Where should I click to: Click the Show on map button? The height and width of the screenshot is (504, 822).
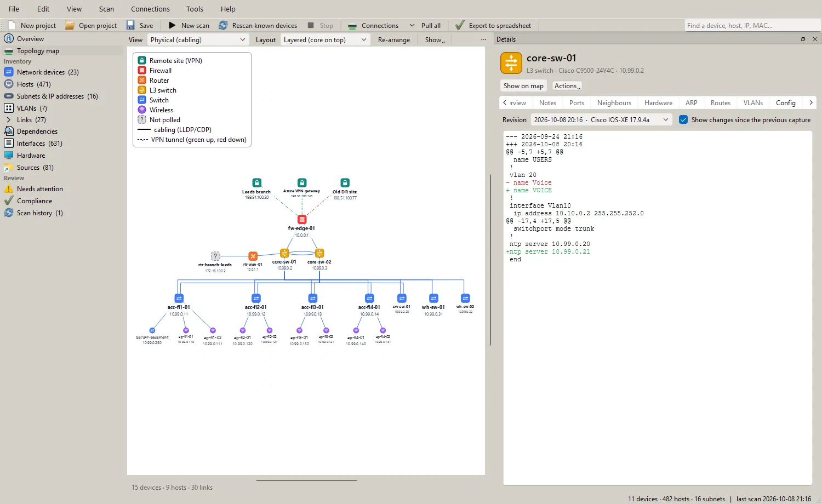pyautogui.click(x=523, y=86)
